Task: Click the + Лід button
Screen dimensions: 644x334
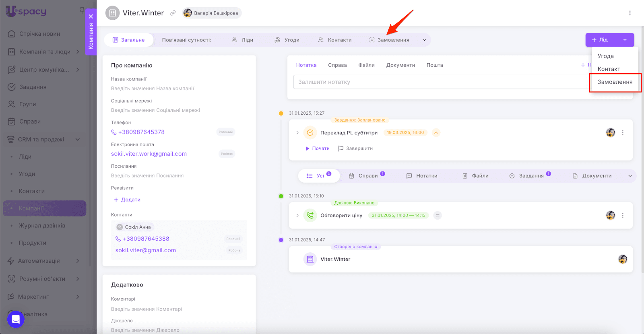Action: click(601, 40)
